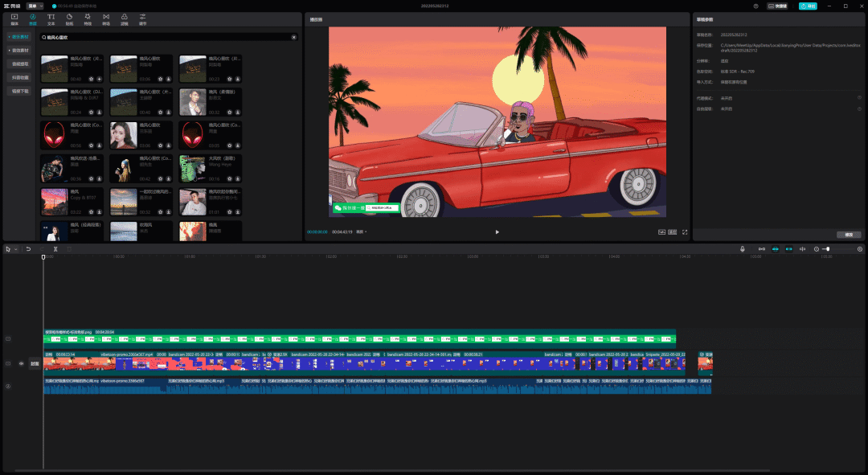Open the Adjustment sliders tab icon
This screenshot has width=868, height=475.
pyautogui.click(x=142, y=19)
